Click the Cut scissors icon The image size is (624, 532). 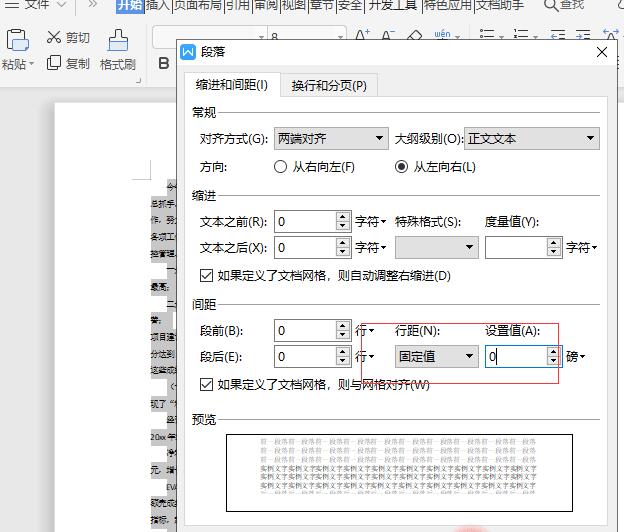tap(54, 38)
